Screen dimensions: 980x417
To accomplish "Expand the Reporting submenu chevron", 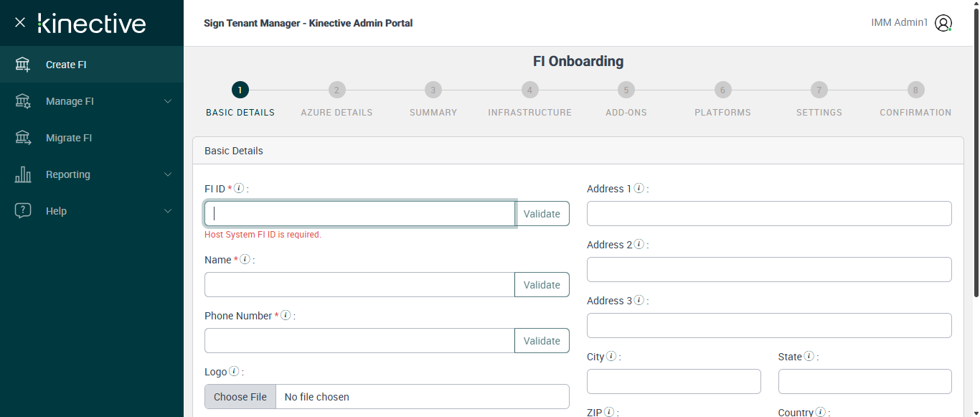I will click(x=168, y=174).
